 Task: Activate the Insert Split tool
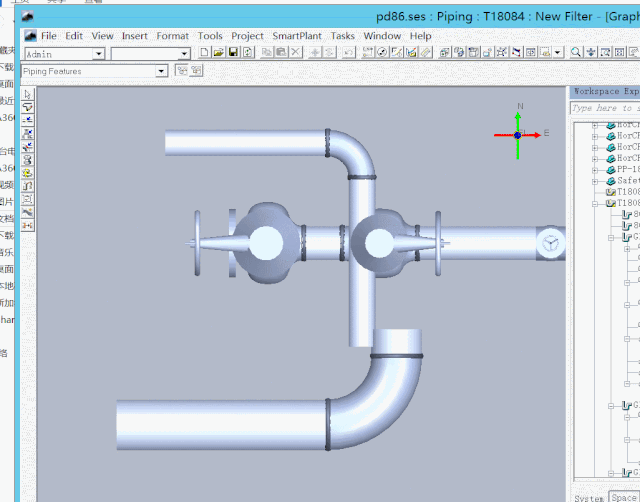click(x=27, y=120)
